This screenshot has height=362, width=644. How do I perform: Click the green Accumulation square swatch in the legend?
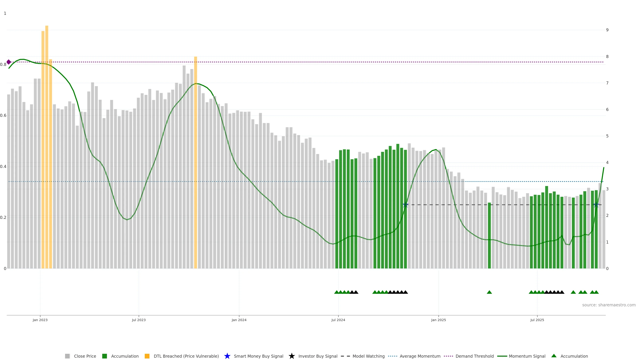click(104, 356)
